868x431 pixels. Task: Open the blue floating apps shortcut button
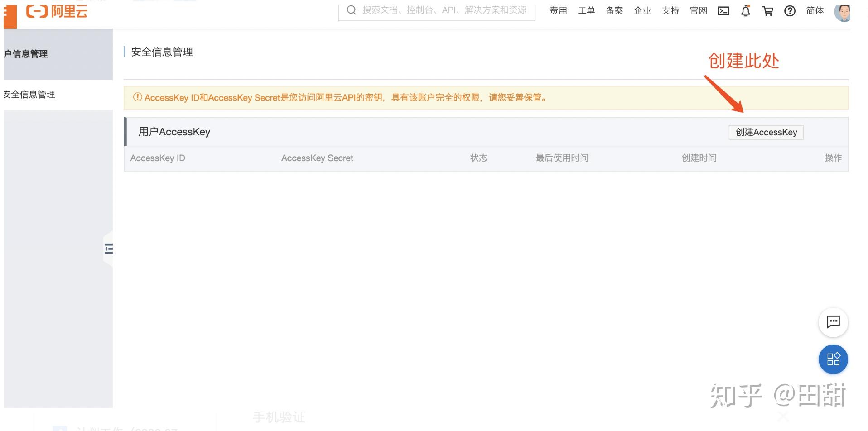point(833,359)
